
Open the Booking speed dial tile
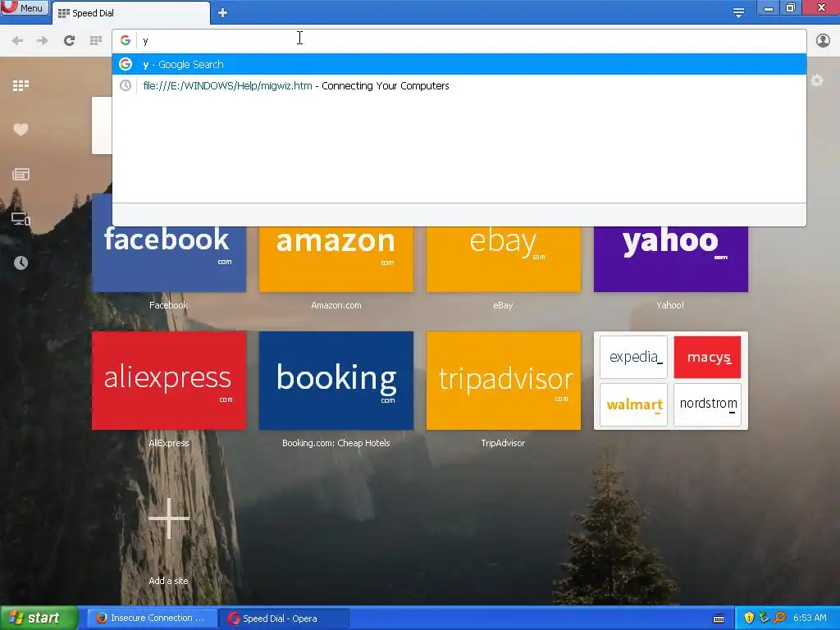336,381
